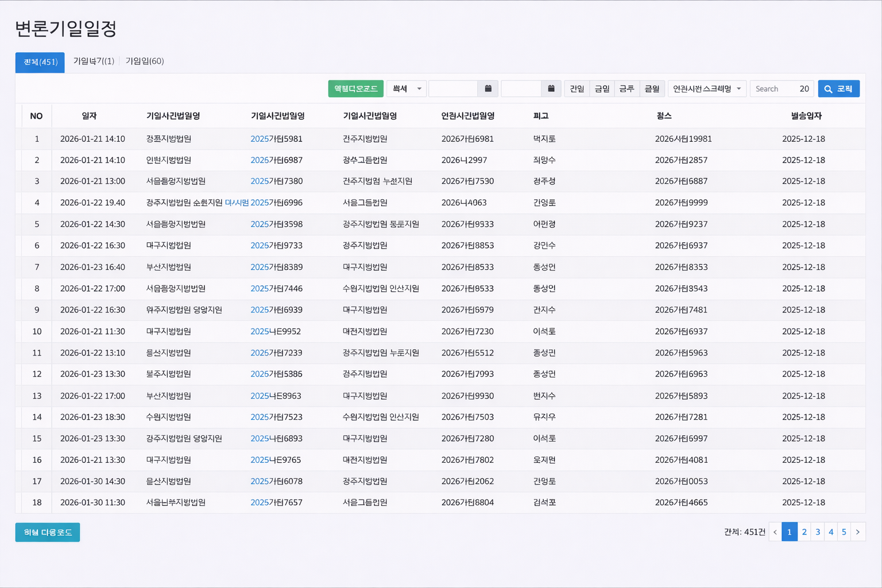
Task: Jump to page 5 in the pagination
Action: (844, 532)
